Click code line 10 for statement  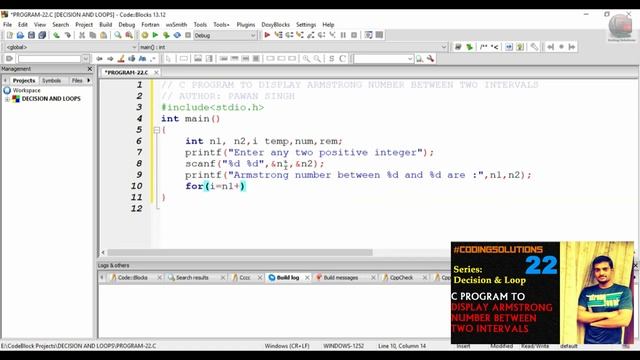coord(216,186)
